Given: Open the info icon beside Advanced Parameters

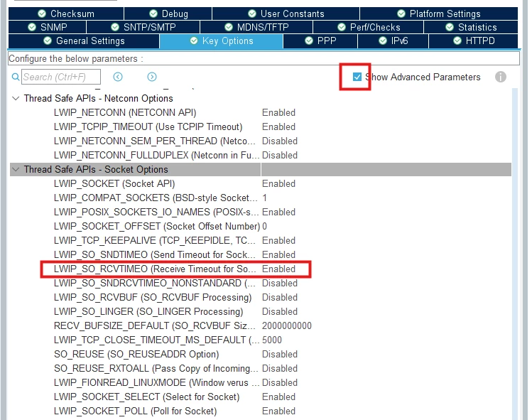Looking at the screenshot, I should (x=501, y=77).
